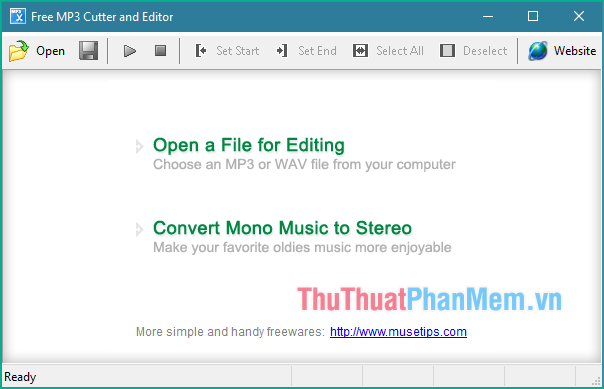Click Deselect in the toolbar

coord(473,51)
